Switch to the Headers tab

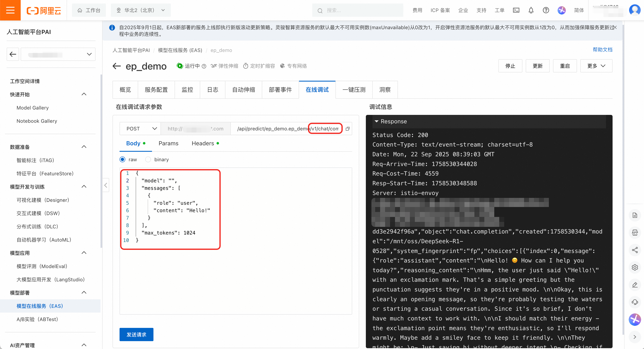coord(203,143)
